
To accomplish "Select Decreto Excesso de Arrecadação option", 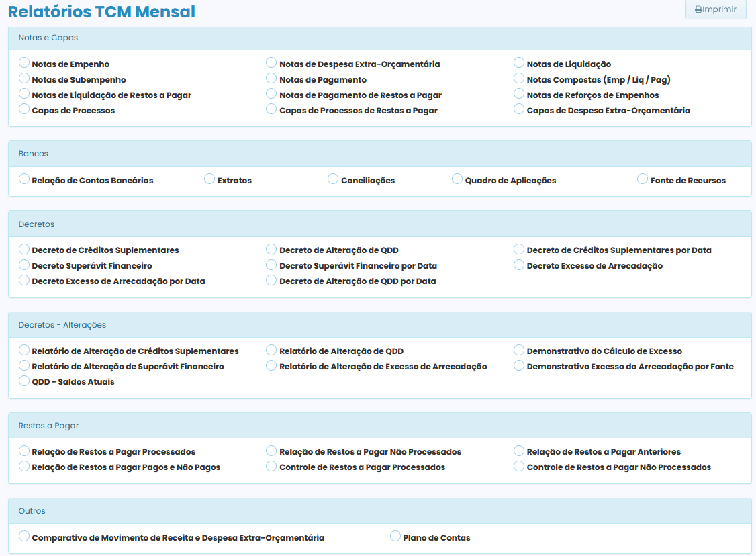I will coord(519,264).
